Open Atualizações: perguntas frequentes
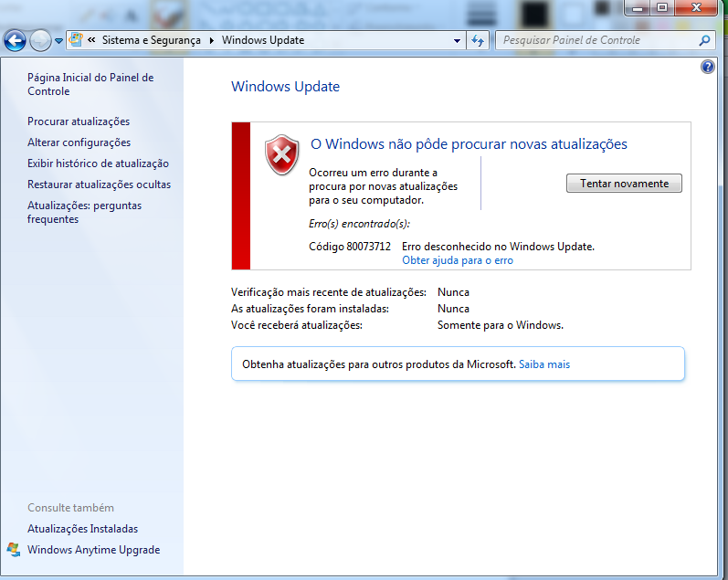Viewport: 728px width, 580px height. point(85,212)
